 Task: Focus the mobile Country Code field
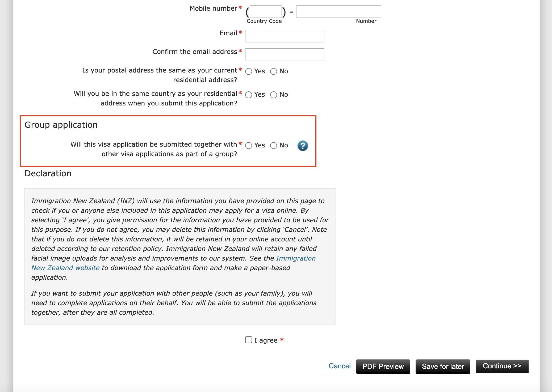pyautogui.click(x=266, y=11)
